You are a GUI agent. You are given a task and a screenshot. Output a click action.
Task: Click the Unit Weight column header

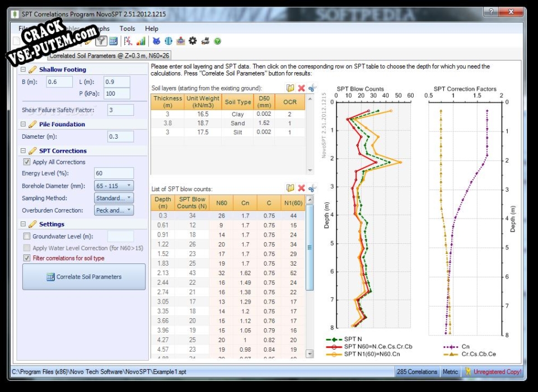tap(203, 102)
